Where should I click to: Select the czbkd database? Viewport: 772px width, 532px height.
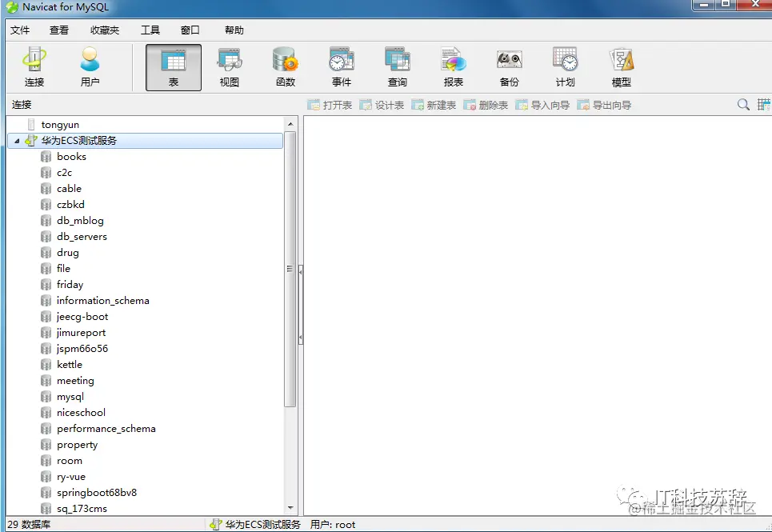pyautogui.click(x=70, y=204)
